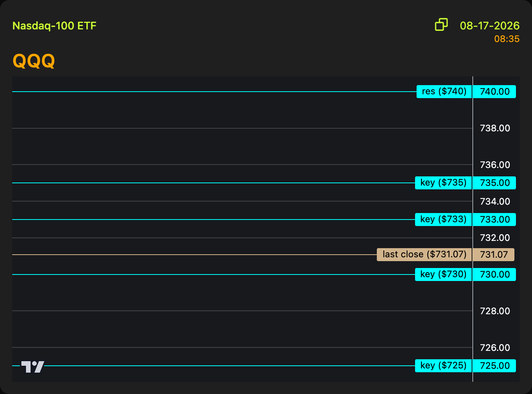Screen dimensions: 532x394
Task: Click the QQQ ticker symbol
Action: click(x=34, y=61)
